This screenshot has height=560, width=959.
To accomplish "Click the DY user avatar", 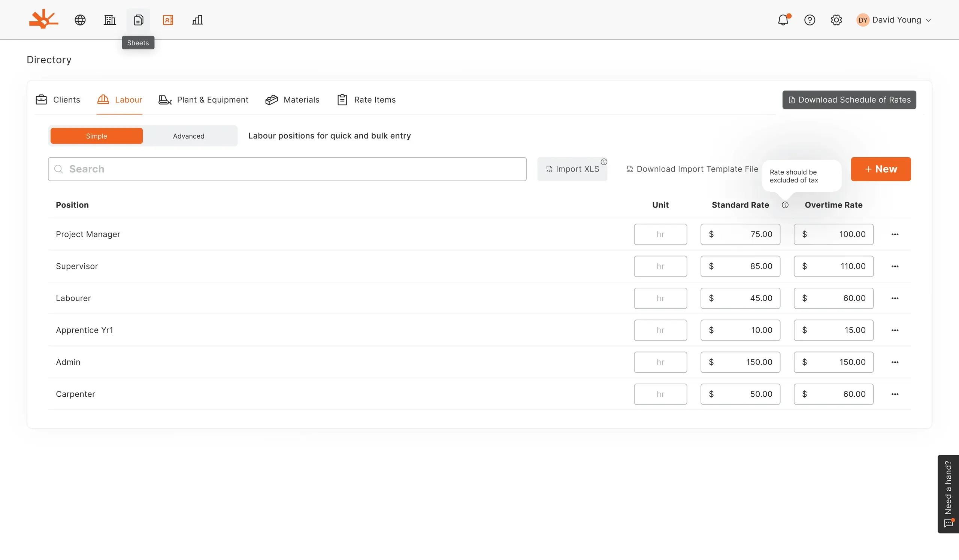I will point(863,20).
